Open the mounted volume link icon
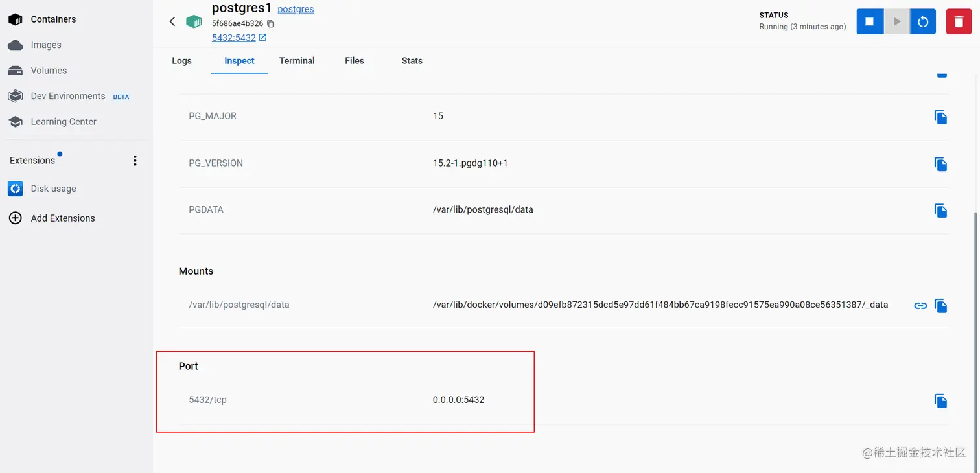This screenshot has width=980, height=473. click(x=920, y=305)
